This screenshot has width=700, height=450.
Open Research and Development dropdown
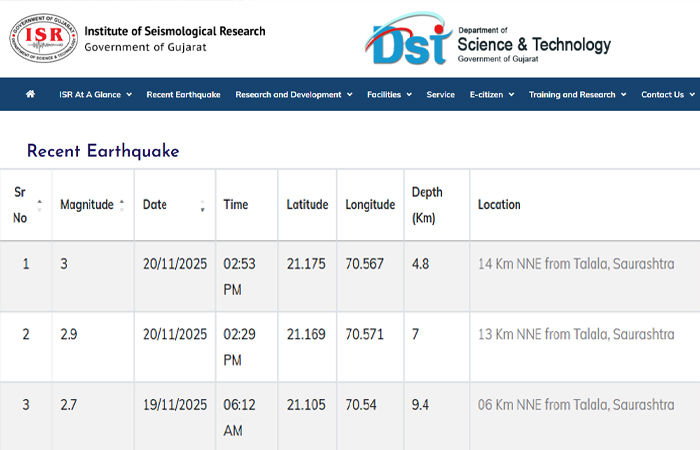tap(294, 95)
